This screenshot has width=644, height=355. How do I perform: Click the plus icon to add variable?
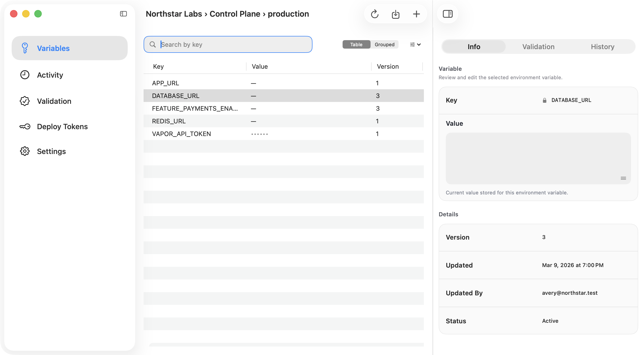tap(416, 14)
